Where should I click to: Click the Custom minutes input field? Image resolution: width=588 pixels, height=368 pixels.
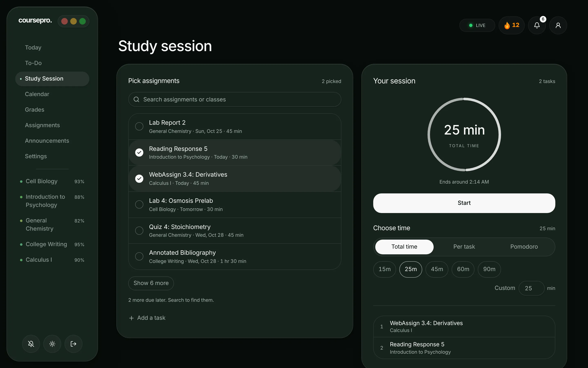click(531, 288)
